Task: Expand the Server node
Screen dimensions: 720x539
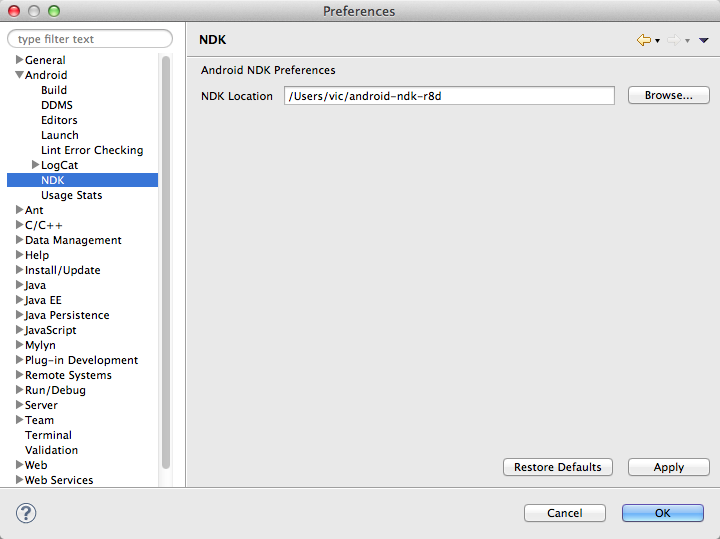Action: click(19, 404)
